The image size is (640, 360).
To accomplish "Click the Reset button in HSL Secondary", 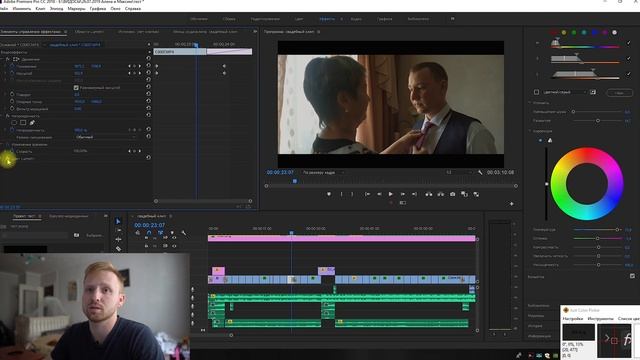I will coord(620,93).
